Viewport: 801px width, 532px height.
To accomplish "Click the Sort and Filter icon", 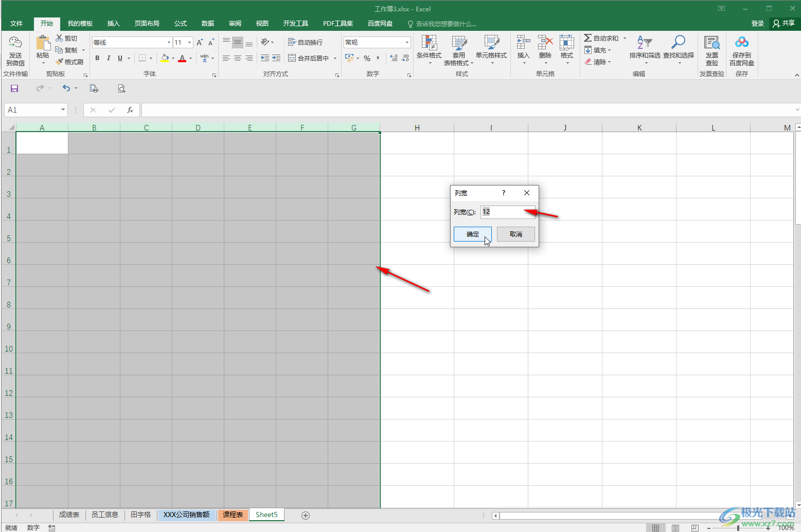I will (x=645, y=43).
